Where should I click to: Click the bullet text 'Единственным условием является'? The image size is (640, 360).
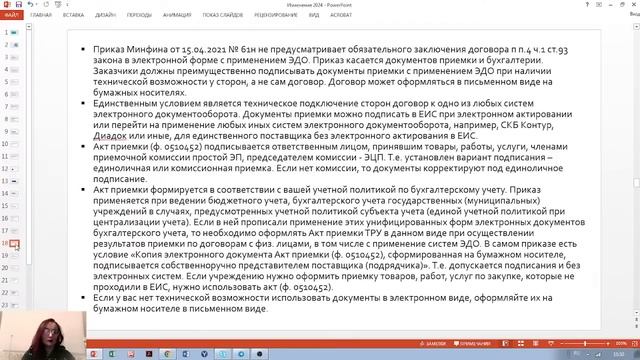pos(166,103)
